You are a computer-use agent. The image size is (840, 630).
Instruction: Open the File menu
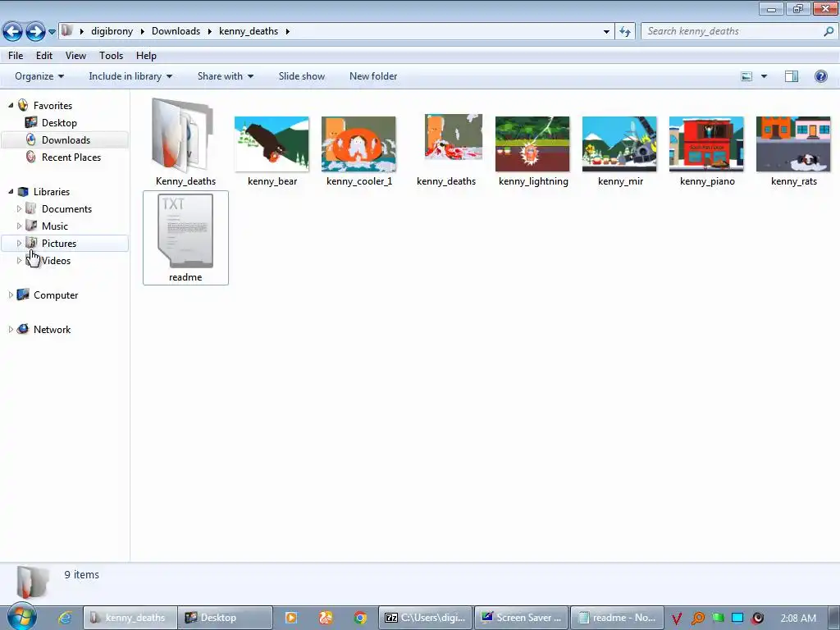pos(16,56)
